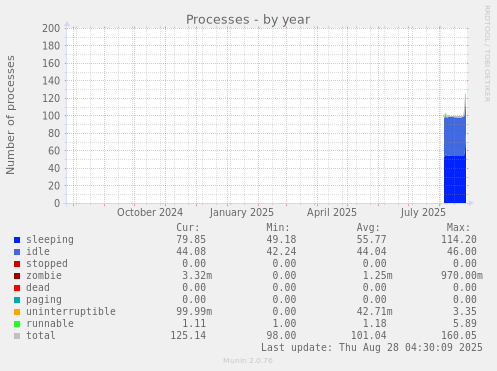Click the 'January 2025' x-axis label
Viewport: 497px width, 371px height.
point(241,213)
